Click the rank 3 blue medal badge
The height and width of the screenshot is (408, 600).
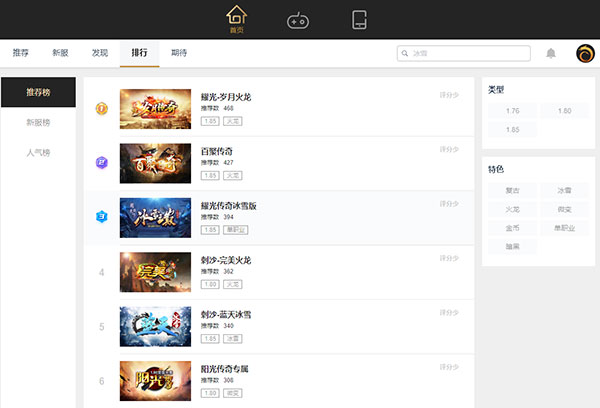tap(101, 217)
